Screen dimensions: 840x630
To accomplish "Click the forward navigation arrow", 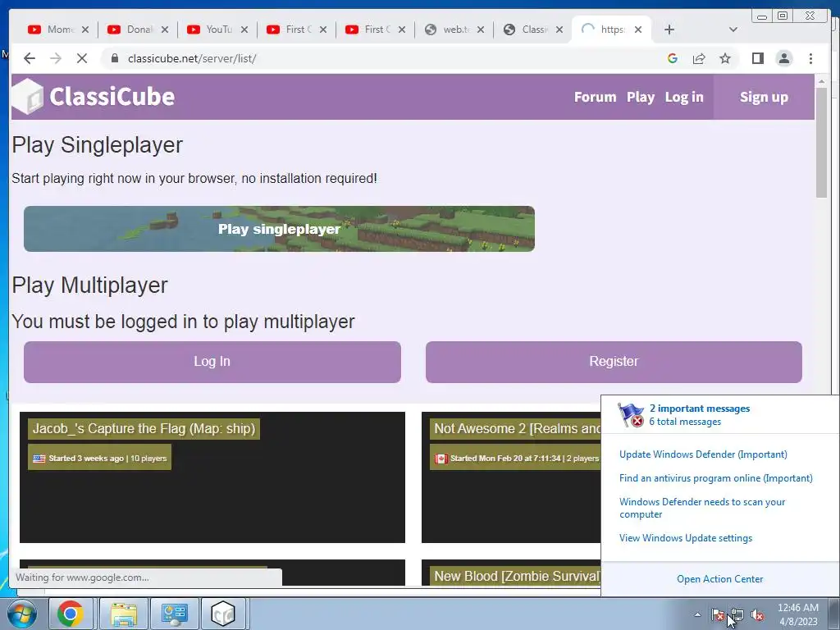I will tap(56, 58).
